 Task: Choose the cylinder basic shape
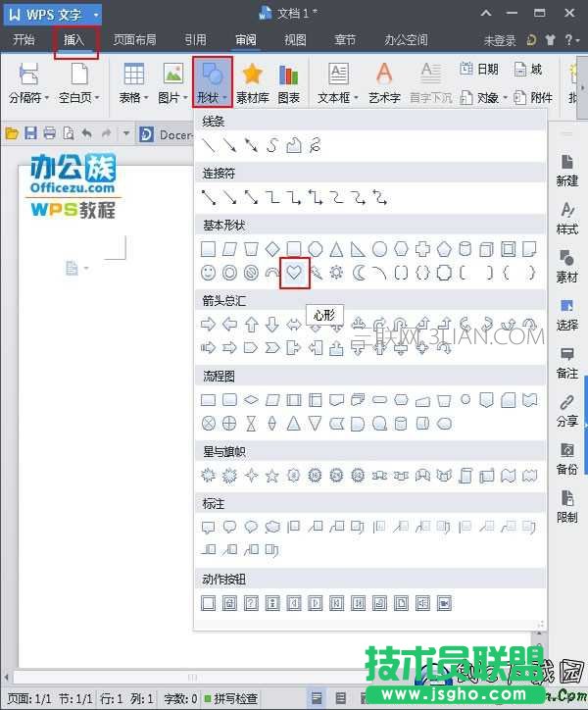pos(465,249)
